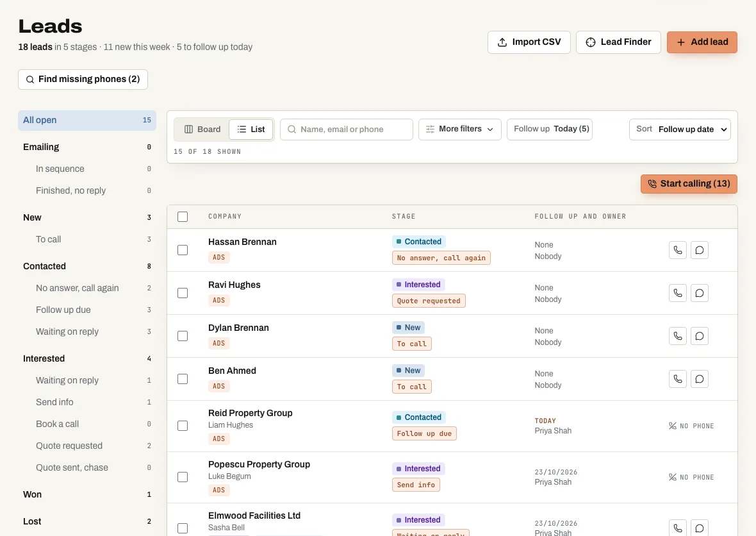Filter by To call in the sidebar
This screenshot has height=536, width=756.
[86, 239]
